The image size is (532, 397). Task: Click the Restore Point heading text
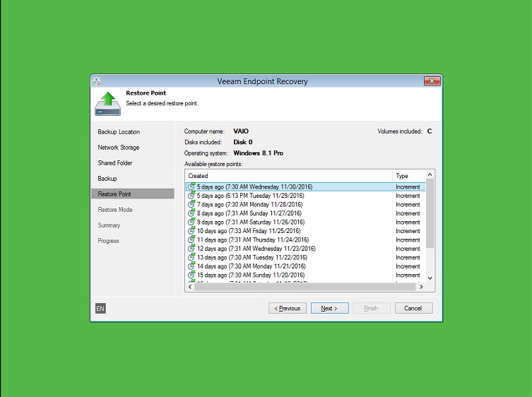(146, 93)
